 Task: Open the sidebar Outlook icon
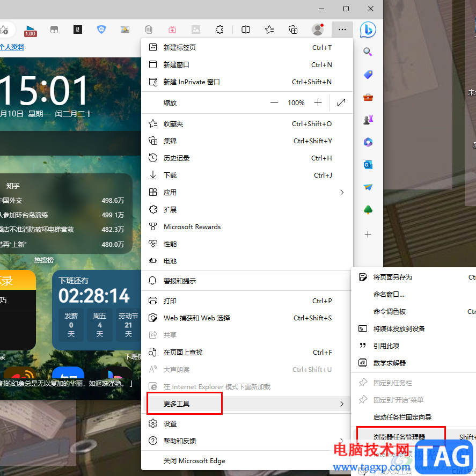368,165
